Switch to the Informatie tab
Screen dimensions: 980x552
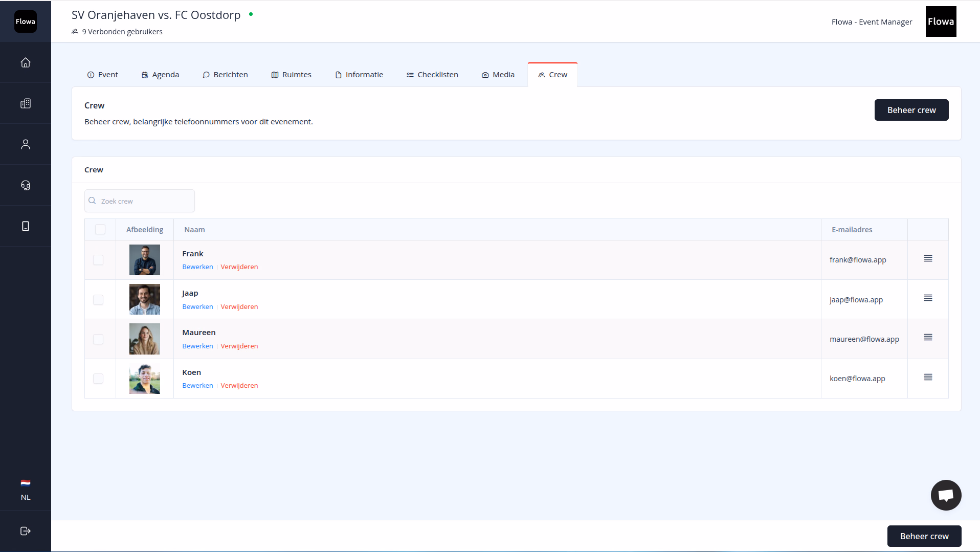pos(359,75)
